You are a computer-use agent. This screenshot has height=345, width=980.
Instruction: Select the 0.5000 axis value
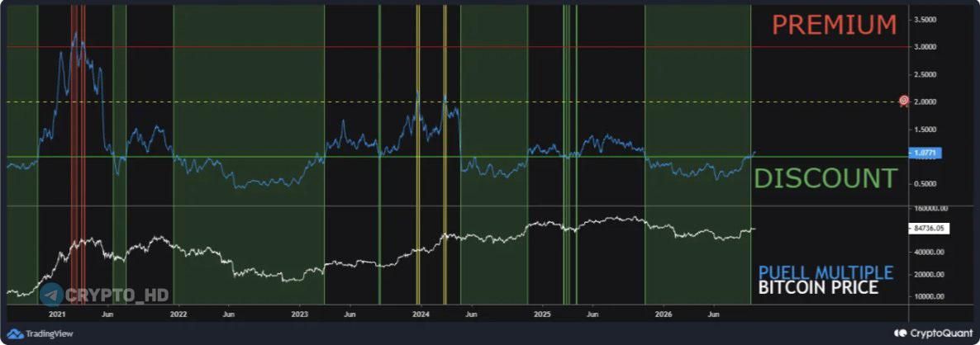[x=925, y=184]
